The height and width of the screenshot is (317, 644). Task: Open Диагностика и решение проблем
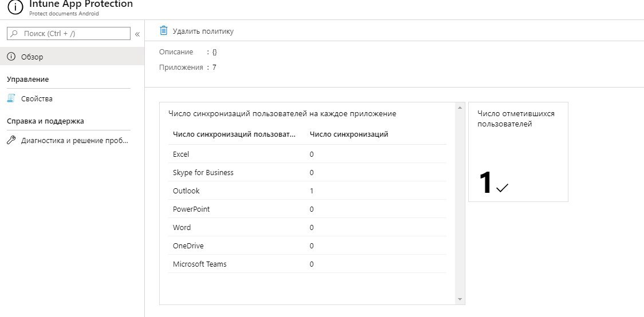(72, 140)
